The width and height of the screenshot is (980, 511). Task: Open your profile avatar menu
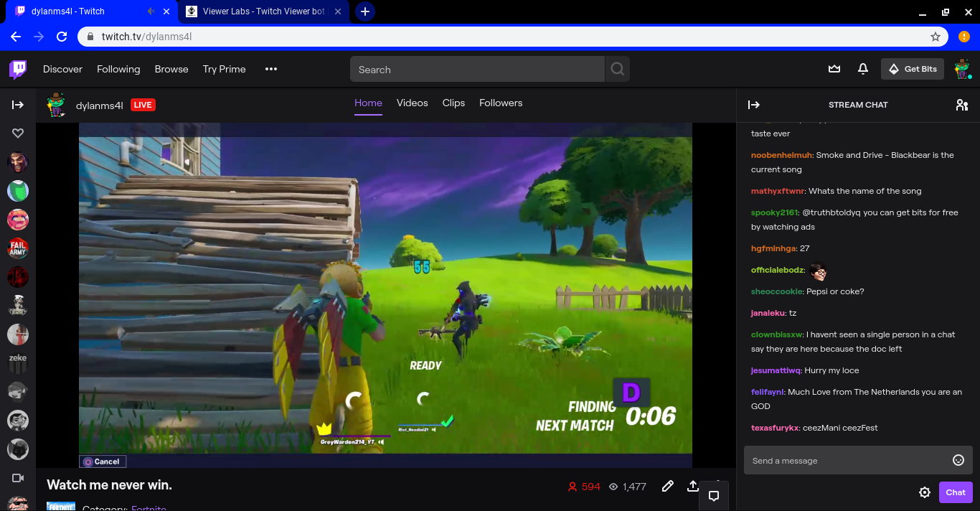[x=962, y=68]
